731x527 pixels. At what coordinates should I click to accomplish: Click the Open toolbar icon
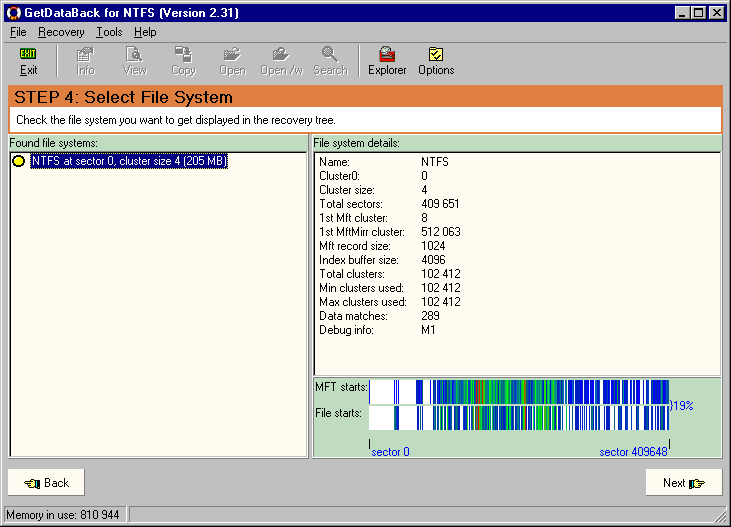[x=233, y=61]
